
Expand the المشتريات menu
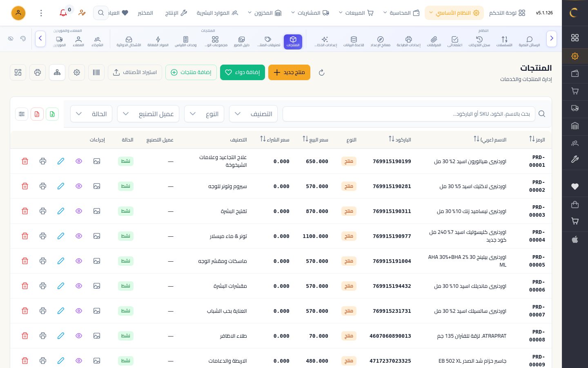[x=310, y=13]
